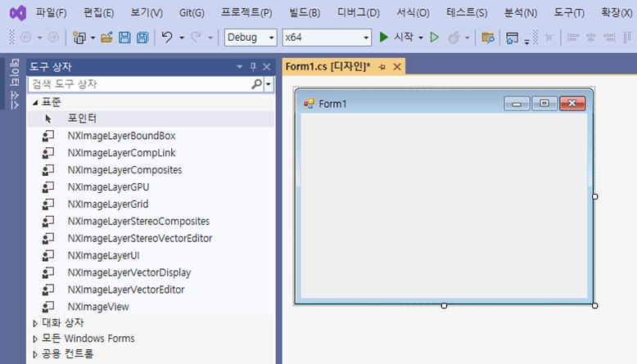Open the Toolbox search options dropdown
637x364 pixels.
(269, 84)
